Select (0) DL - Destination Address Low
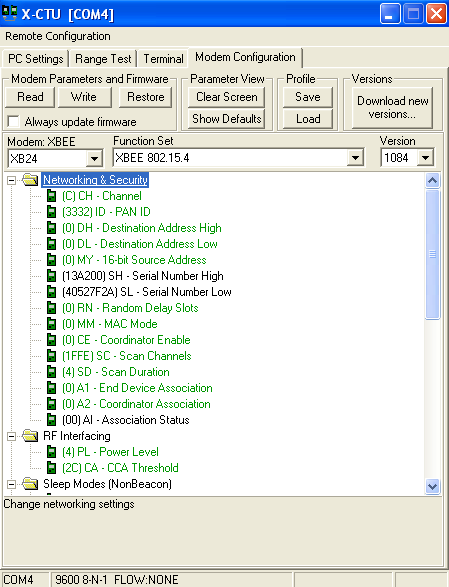 point(139,244)
